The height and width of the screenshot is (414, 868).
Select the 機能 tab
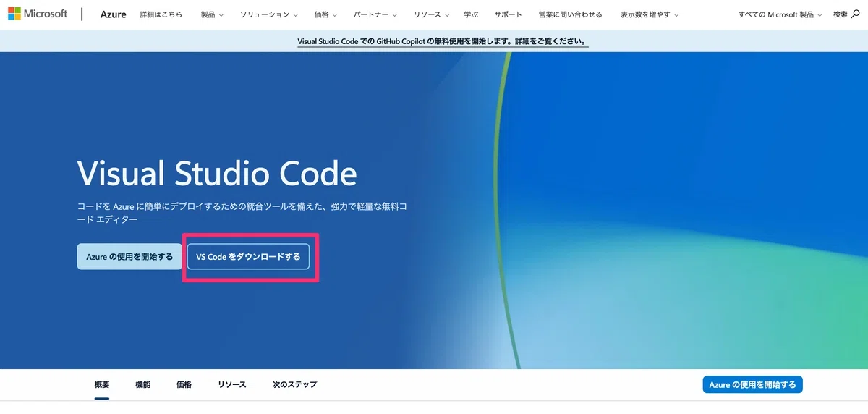pyautogui.click(x=142, y=384)
